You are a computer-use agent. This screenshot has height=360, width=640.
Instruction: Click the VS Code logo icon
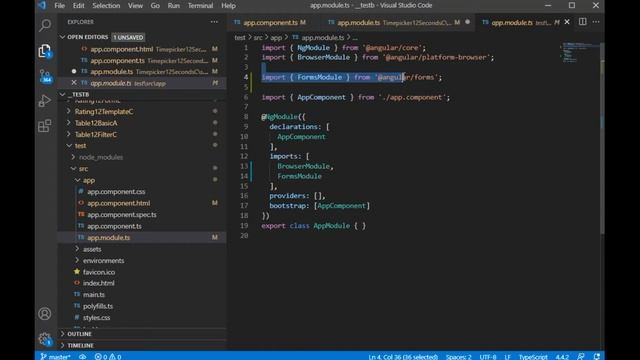(42, 5)
